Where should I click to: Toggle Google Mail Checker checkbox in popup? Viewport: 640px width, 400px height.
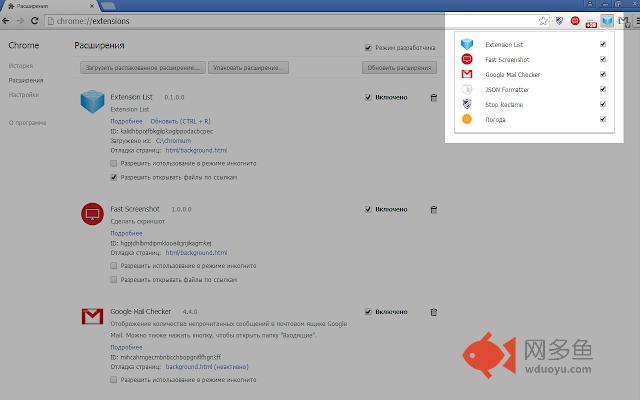pyautogui.click(x=603, y=74)
